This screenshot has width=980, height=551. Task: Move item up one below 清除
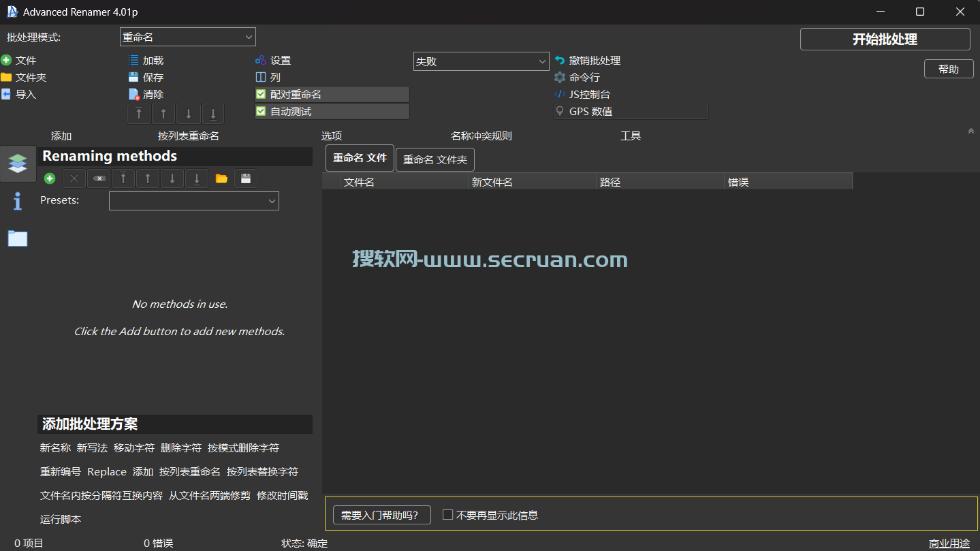point(163,114)
